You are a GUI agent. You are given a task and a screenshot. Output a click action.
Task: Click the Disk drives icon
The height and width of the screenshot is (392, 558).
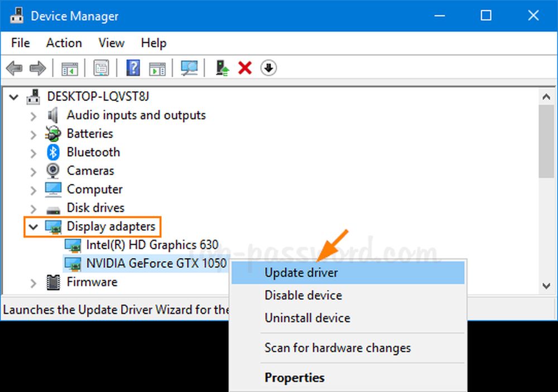point(53,210)
